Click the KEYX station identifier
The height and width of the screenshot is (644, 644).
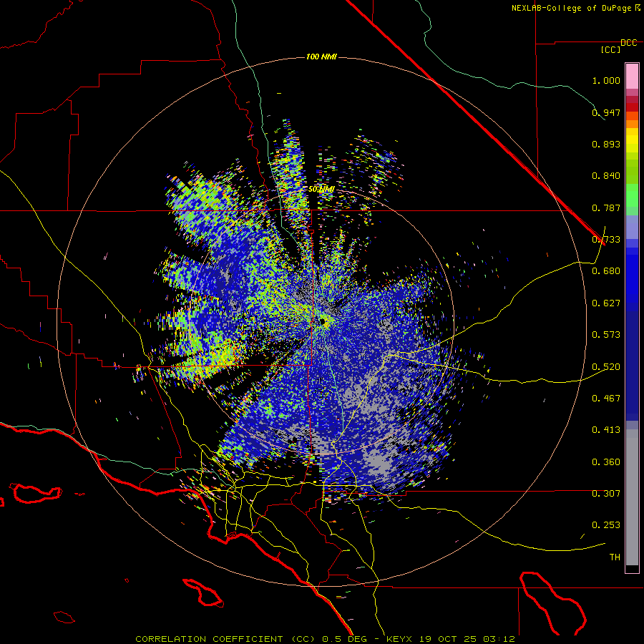click(x=401, y=639)
